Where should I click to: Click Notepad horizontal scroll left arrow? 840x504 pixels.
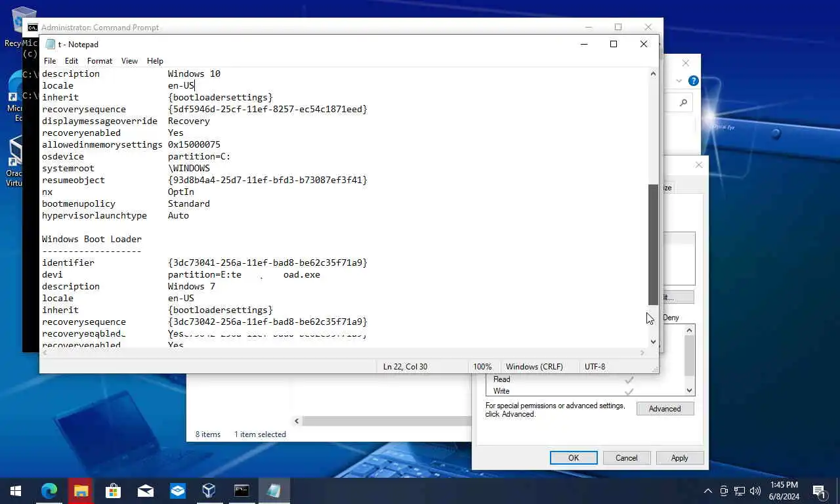coord(45,352)
